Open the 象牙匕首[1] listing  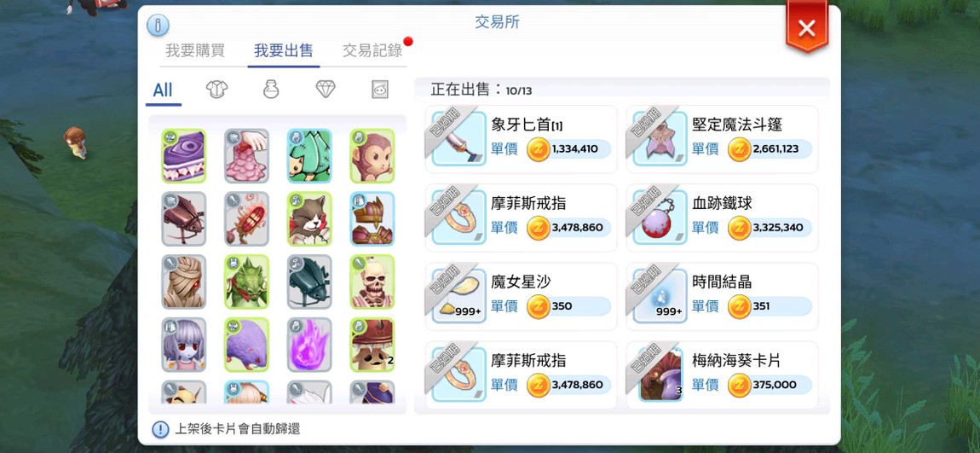(x=522, y=140)
